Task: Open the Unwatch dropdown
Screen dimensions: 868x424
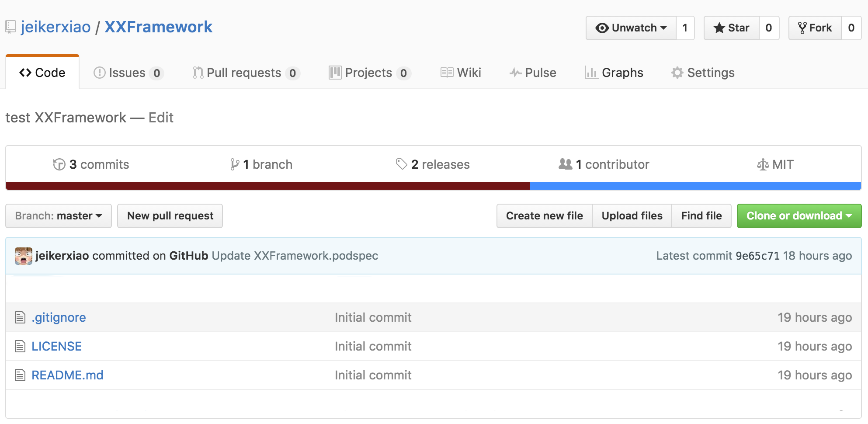Action: pyautogui.click(x=631, y=28)
